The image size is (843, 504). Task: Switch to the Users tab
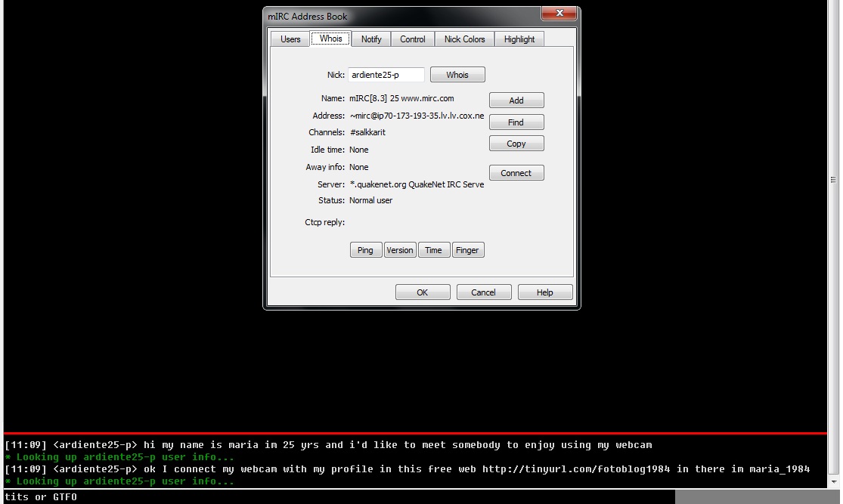[x=290, y=39]
